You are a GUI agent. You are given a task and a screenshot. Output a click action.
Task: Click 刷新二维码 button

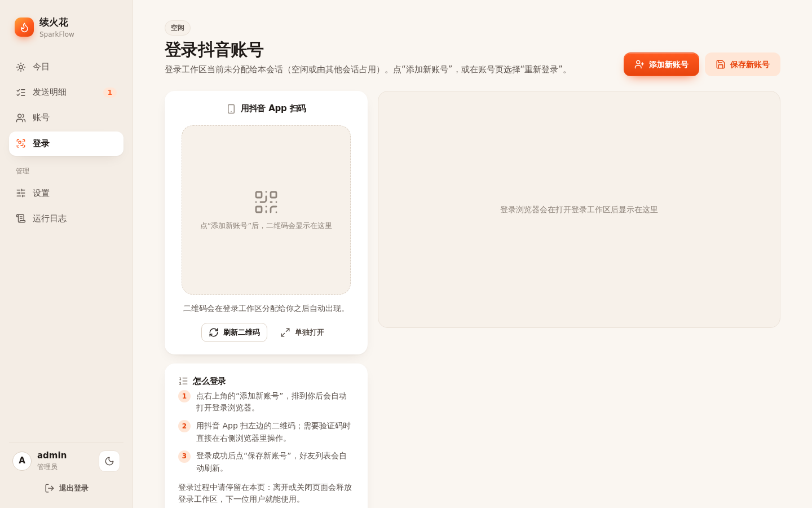234,332
